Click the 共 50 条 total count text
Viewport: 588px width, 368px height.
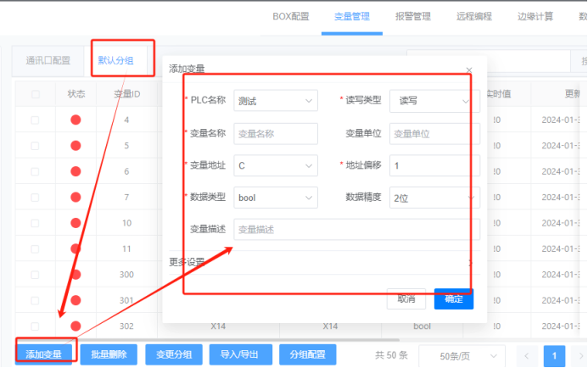(x=391, y=355)
